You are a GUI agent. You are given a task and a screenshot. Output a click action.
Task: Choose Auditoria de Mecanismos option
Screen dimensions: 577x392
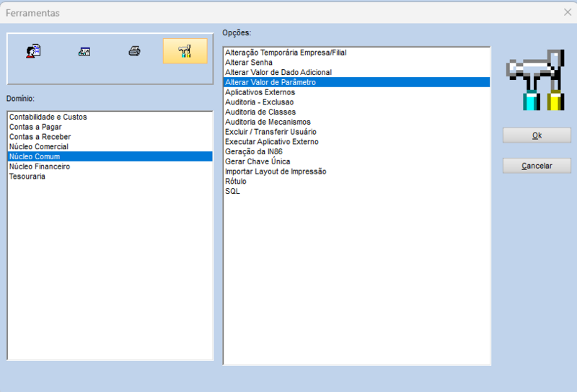coord(356,122)
